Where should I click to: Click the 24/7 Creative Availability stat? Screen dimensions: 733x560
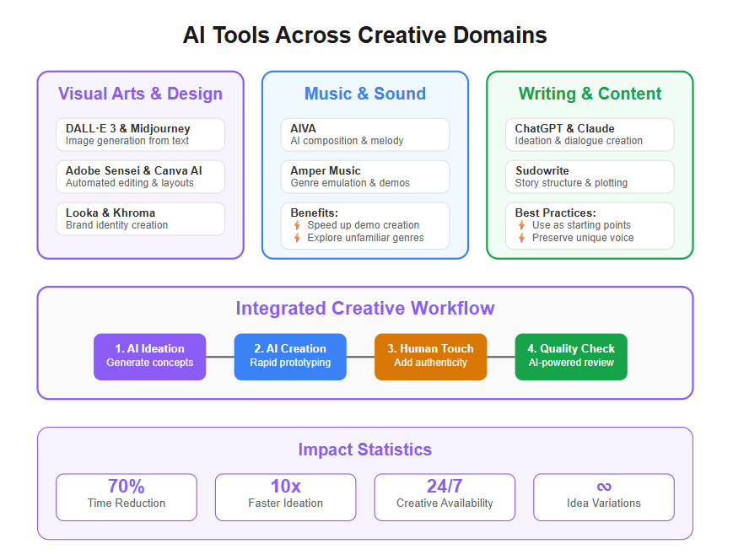[x=445, y=498]
